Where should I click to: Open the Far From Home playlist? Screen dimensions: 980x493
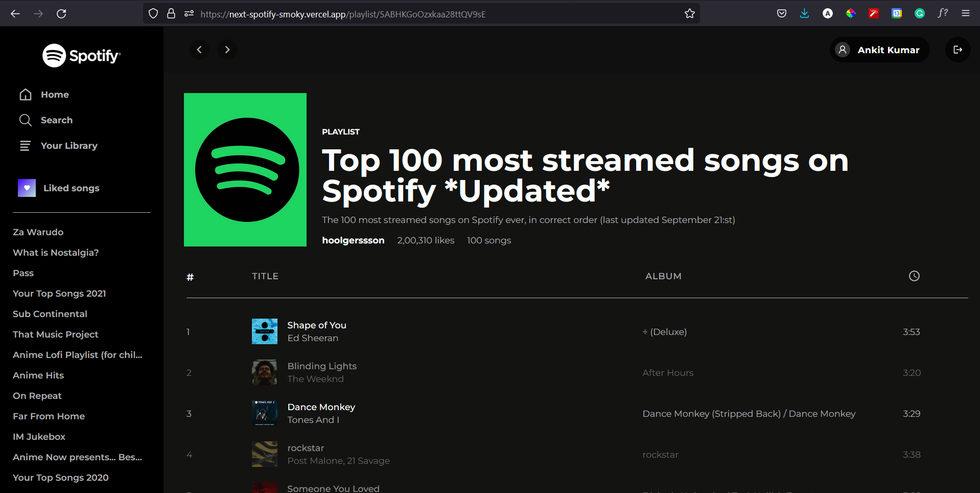click(x=49, y=416)
